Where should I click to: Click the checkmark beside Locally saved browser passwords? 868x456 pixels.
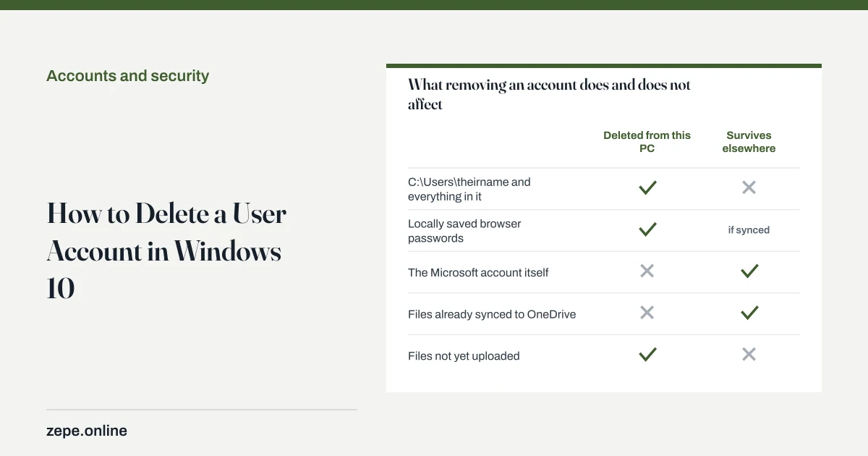(647, 229)
